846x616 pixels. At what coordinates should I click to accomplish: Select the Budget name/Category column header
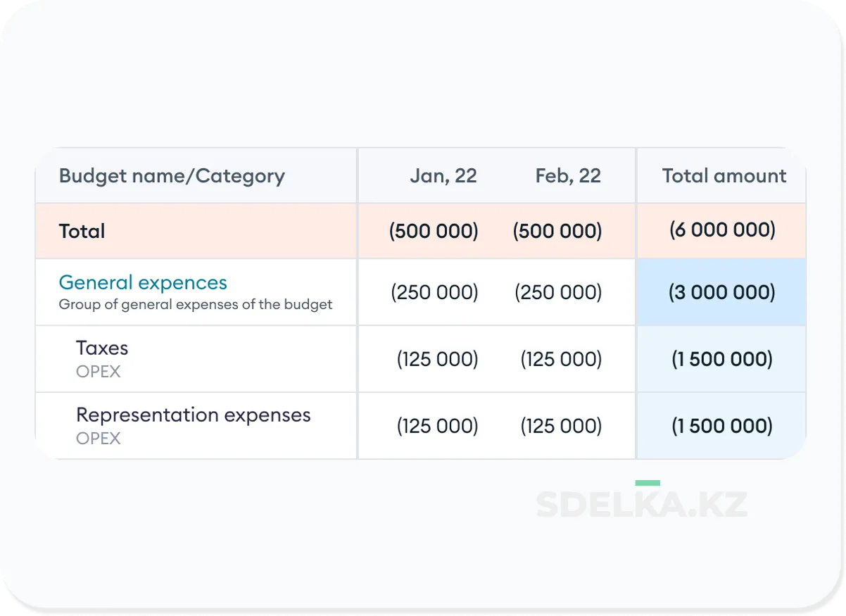pyautogui.click(x=172, y=176)
